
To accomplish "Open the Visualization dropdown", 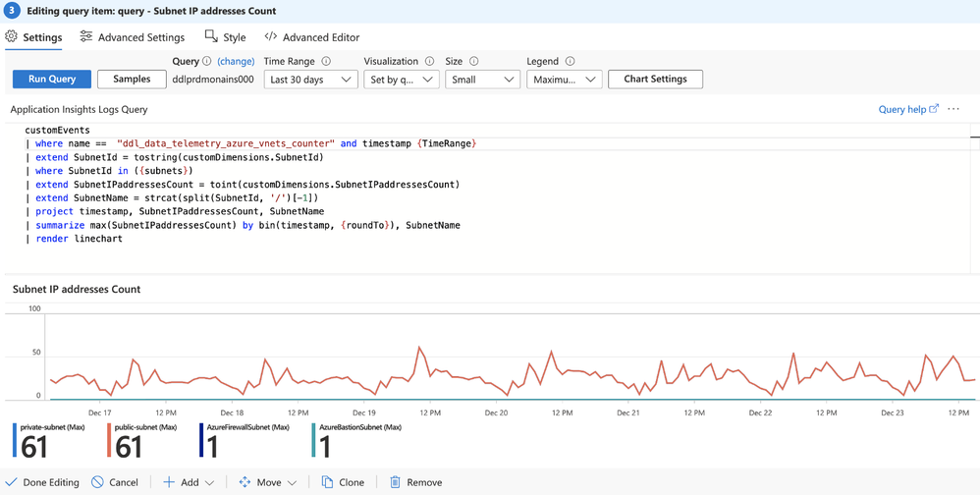I will (402, 80).
